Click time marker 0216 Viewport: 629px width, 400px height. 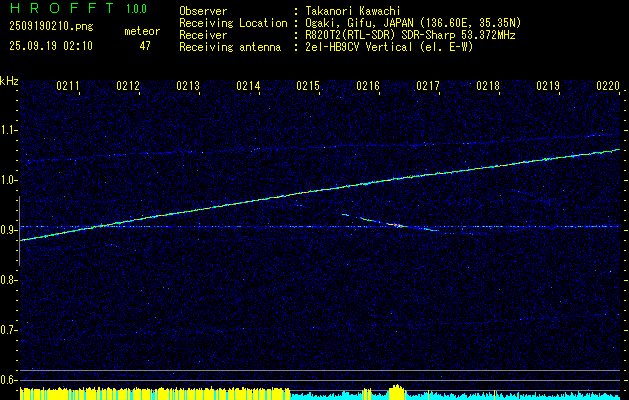tap(367, 86)
